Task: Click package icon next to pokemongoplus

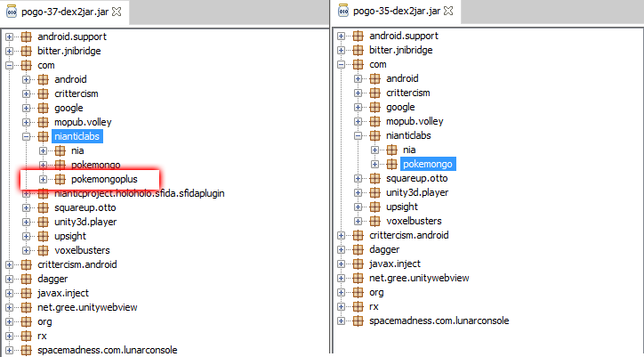Action: (60, 179)
